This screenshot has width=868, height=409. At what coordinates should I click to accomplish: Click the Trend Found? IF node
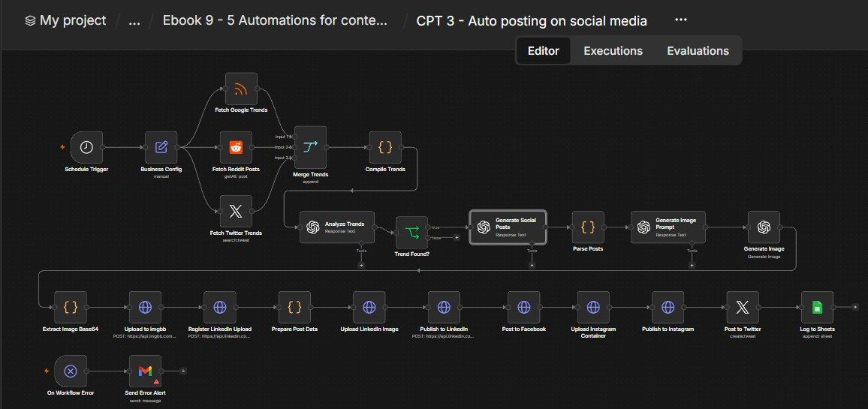pyautogui.click(x=411, y=233)
